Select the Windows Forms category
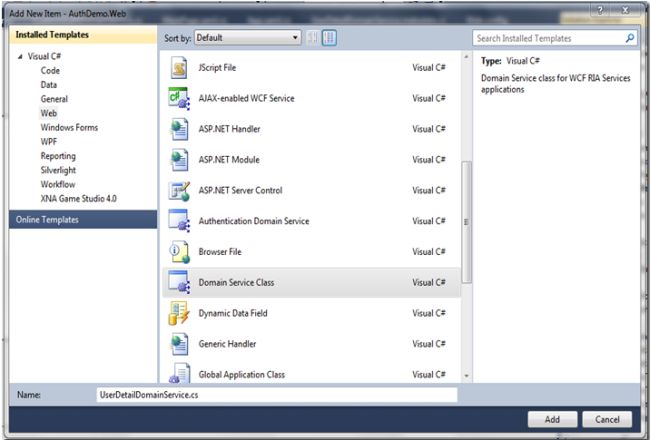The height and width of the screenshot is (440, 650). point(69,127)
